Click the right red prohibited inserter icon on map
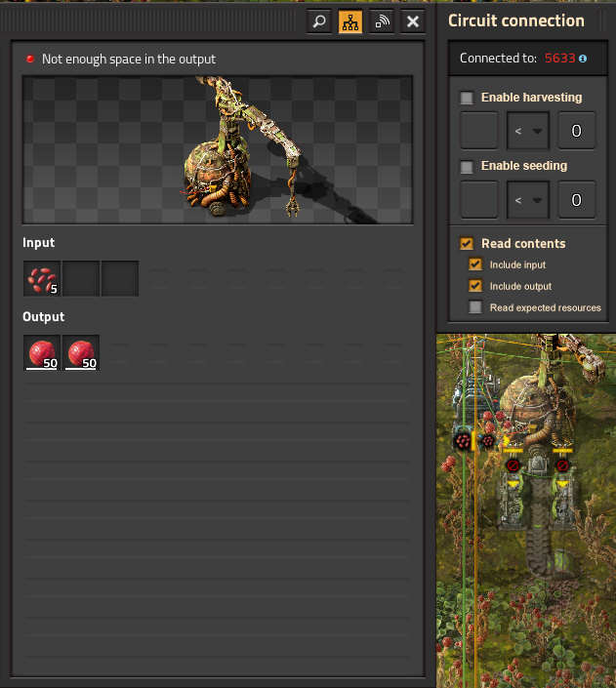Viewport: 616px width, 688px height. 562,465
